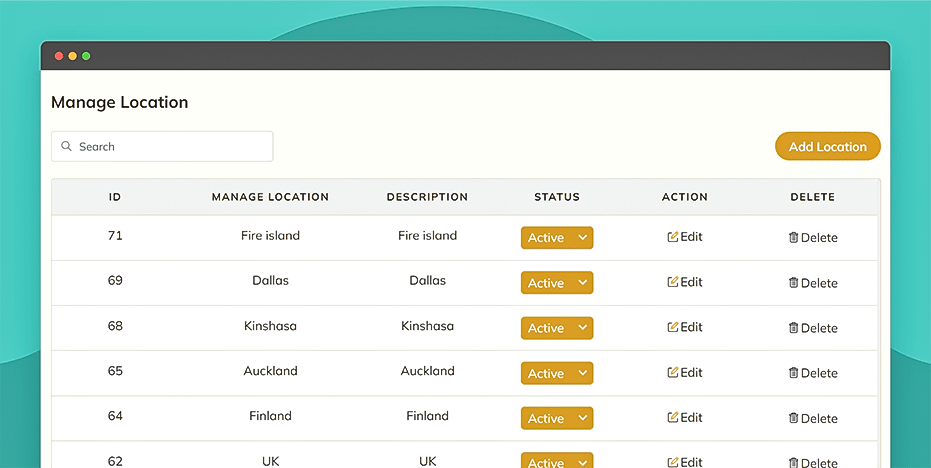931x468 pixels.
Task: Click the Edit link text for row 69
Action: [x=691, y=282]
